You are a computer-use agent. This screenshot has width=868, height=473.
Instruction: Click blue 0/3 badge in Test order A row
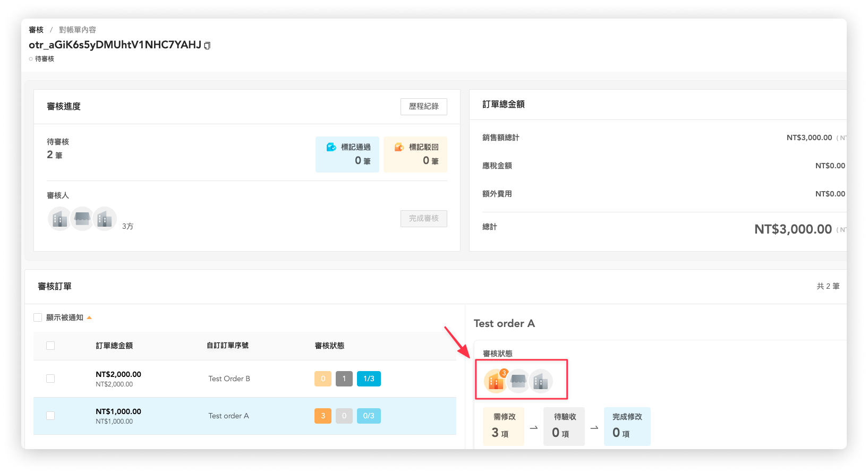pyautogui.click(x=369, y=416)
